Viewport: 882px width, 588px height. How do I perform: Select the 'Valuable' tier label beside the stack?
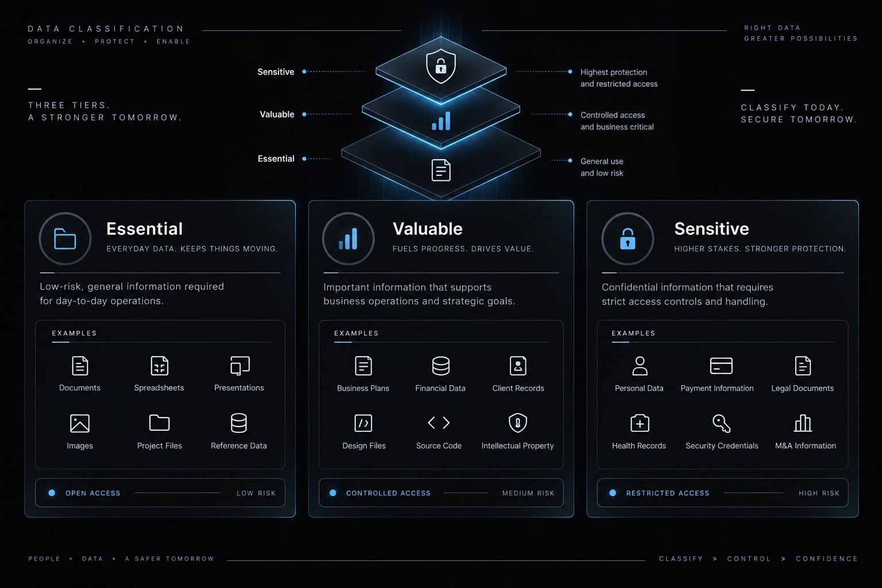pyautogui.click(x=277, y=114)
